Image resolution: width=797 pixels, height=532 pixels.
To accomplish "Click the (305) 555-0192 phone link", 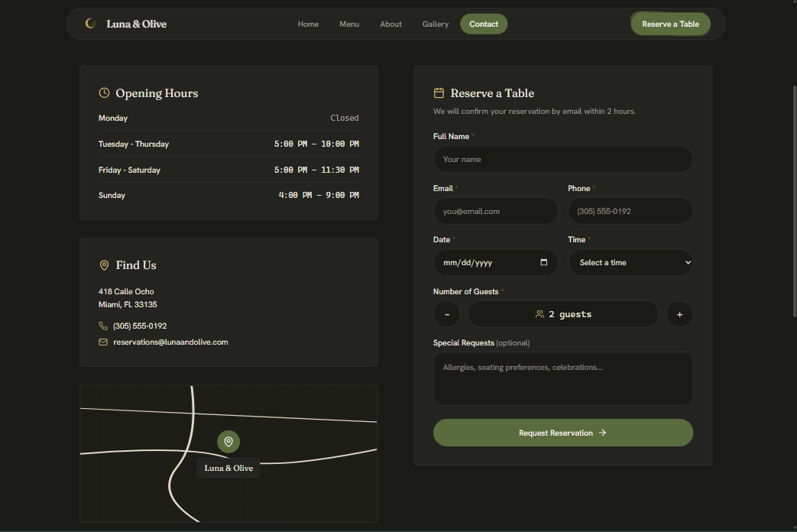I will pos(140,326).
